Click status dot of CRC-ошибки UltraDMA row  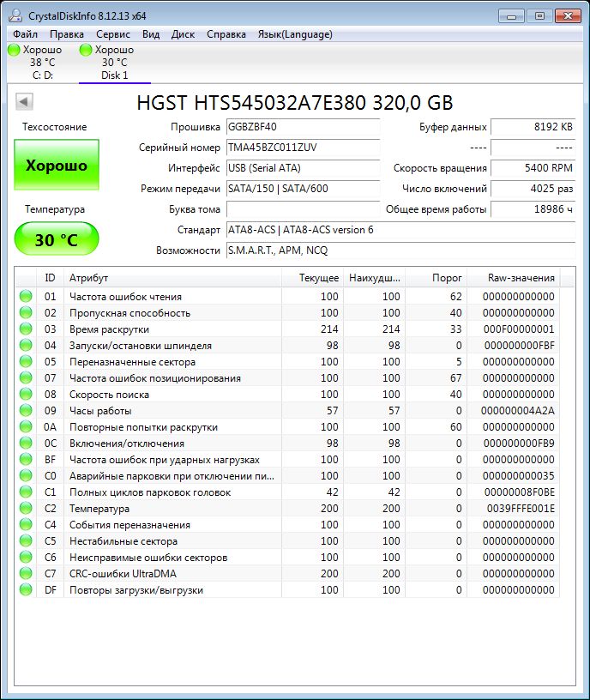(x=26, y=573)
